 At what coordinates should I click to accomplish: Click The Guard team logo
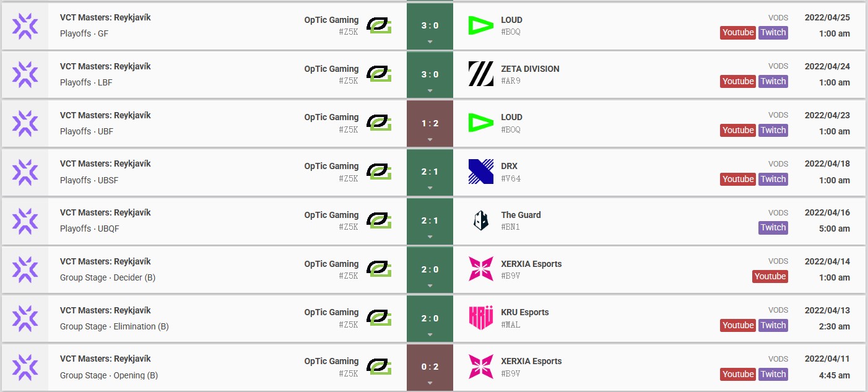click(480, 220)
